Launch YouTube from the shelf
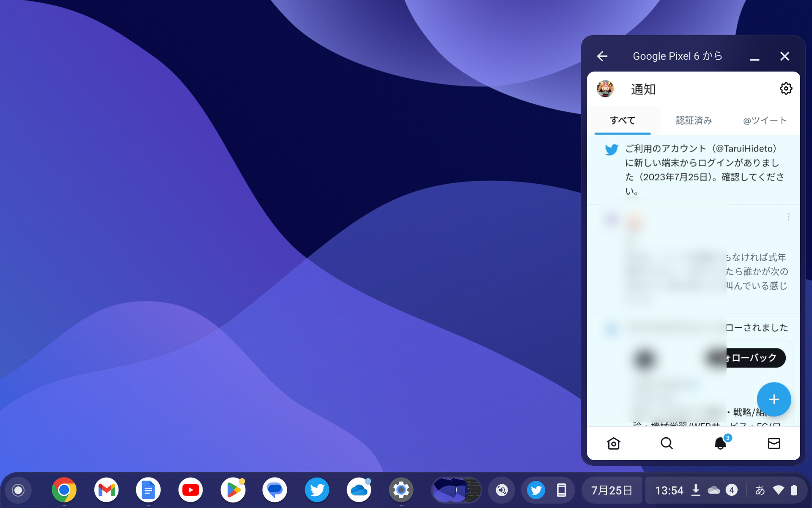Viewport: 812px width, 508px height. pyautogui.click(x=190, y=490)
